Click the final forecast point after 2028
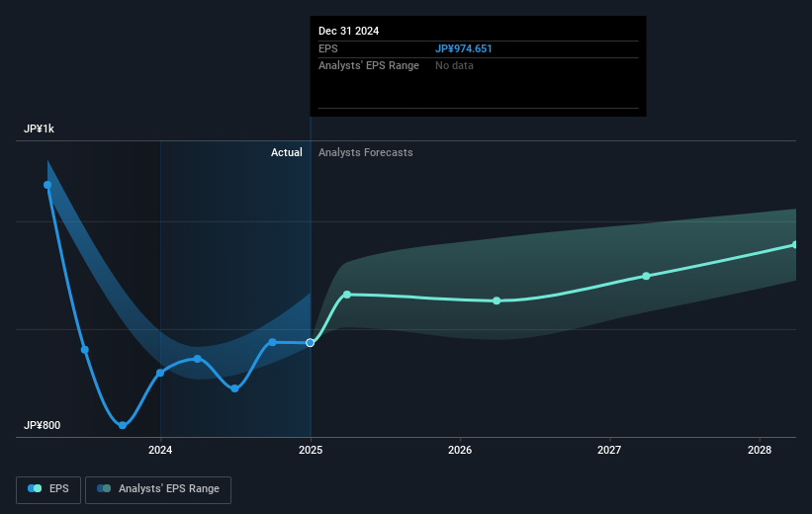Viewport: 812px width, 514px height. [x=795, y=245]
